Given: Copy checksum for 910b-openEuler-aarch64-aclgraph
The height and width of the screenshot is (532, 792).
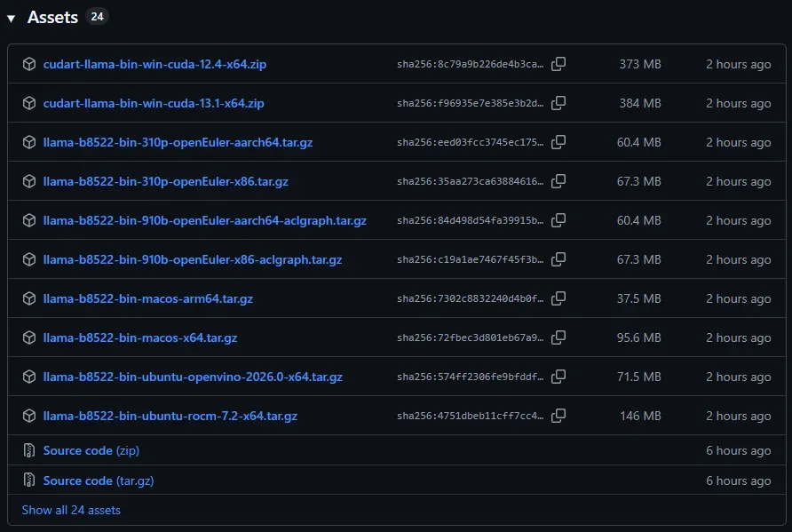Looking at the screenshot, I should point(558,220).
